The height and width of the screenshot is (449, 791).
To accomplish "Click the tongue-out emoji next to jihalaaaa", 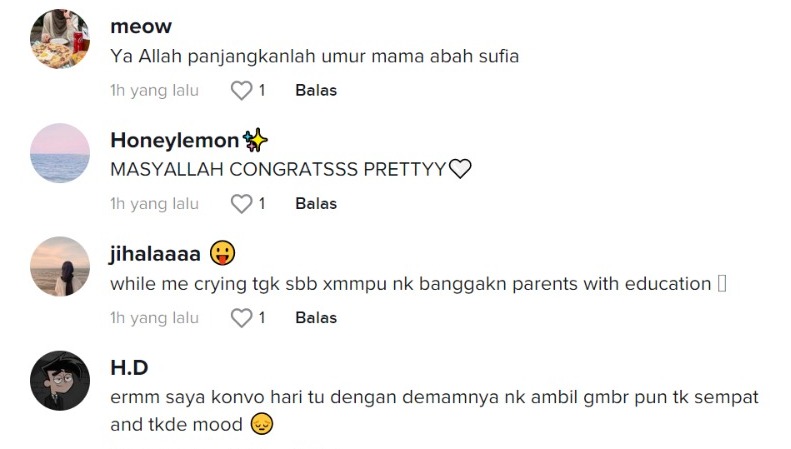I will tap(223, 254).
